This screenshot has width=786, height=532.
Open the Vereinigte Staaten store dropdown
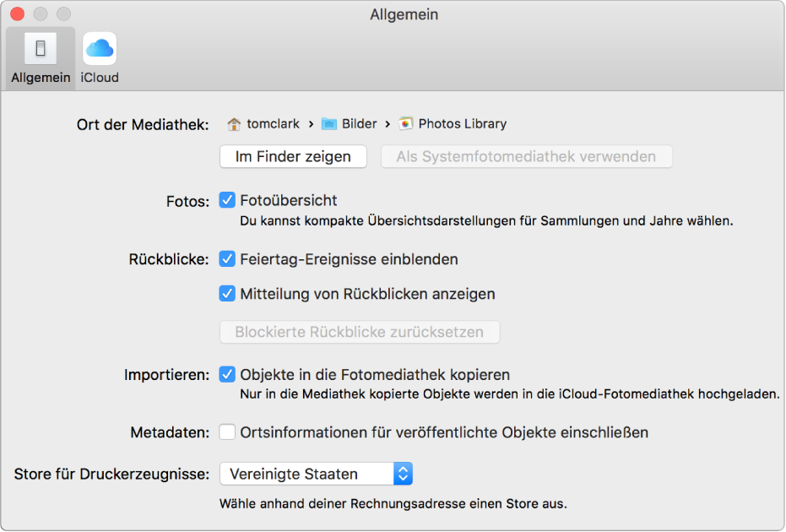point(312,474)
